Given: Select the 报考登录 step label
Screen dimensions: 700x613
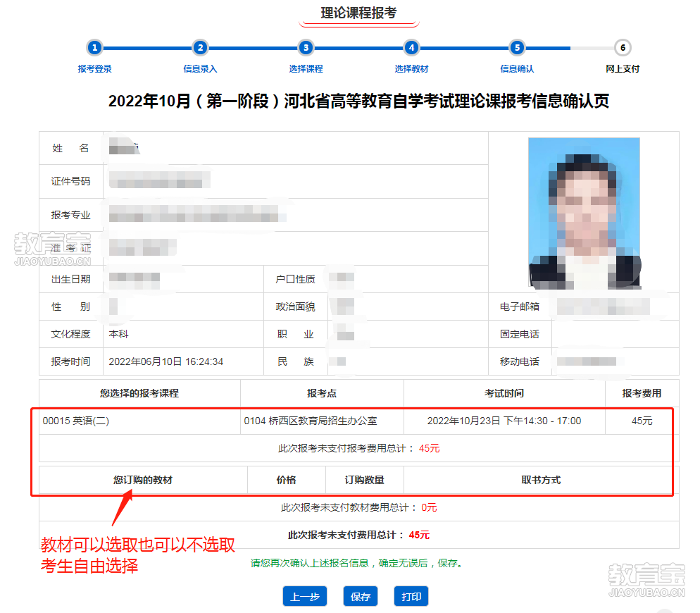Looking at the screenshot, I should [94, 69].
